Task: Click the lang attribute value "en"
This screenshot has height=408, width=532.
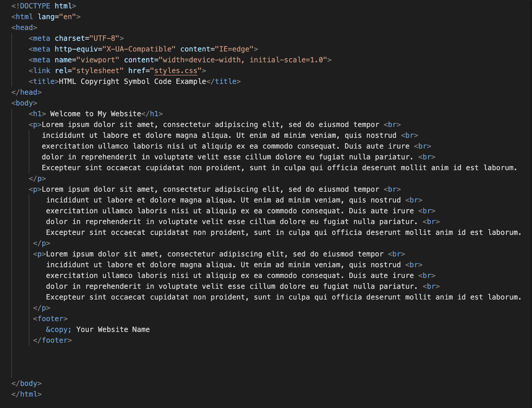Action: pos(67,17)
